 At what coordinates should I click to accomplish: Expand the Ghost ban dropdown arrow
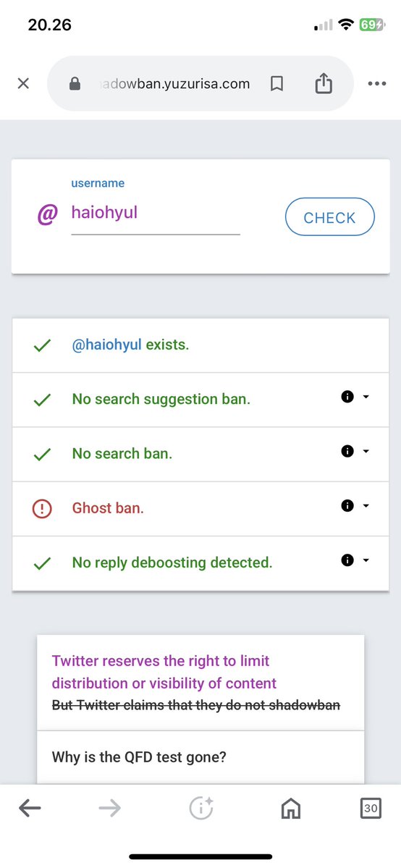pos(366,506)
